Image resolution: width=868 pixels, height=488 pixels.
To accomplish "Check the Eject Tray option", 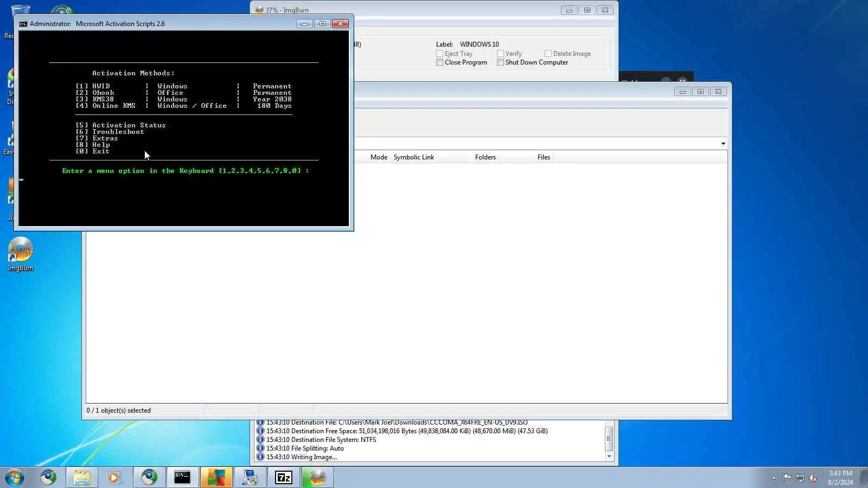I will point(440,54).
